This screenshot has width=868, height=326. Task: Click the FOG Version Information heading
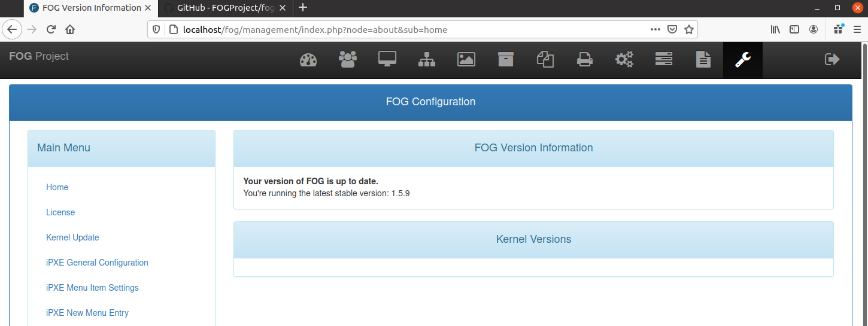click(x=533, y=148)
